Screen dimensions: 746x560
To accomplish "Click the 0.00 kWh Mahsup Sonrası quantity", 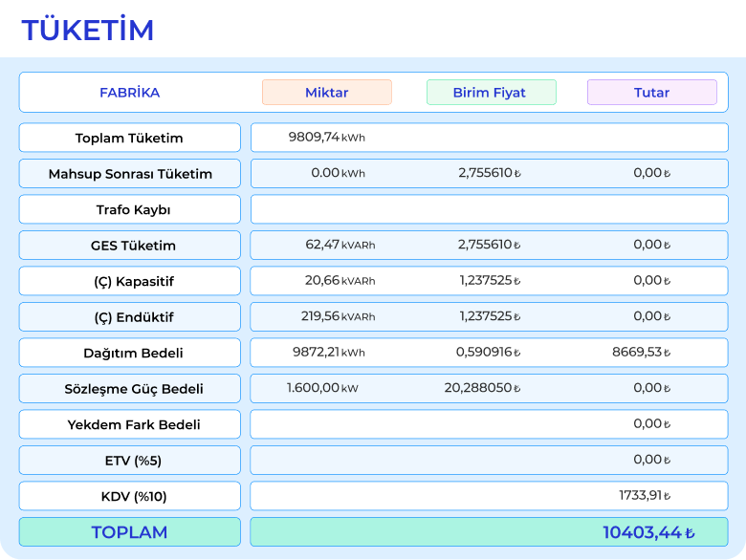I will click(339, 173).
